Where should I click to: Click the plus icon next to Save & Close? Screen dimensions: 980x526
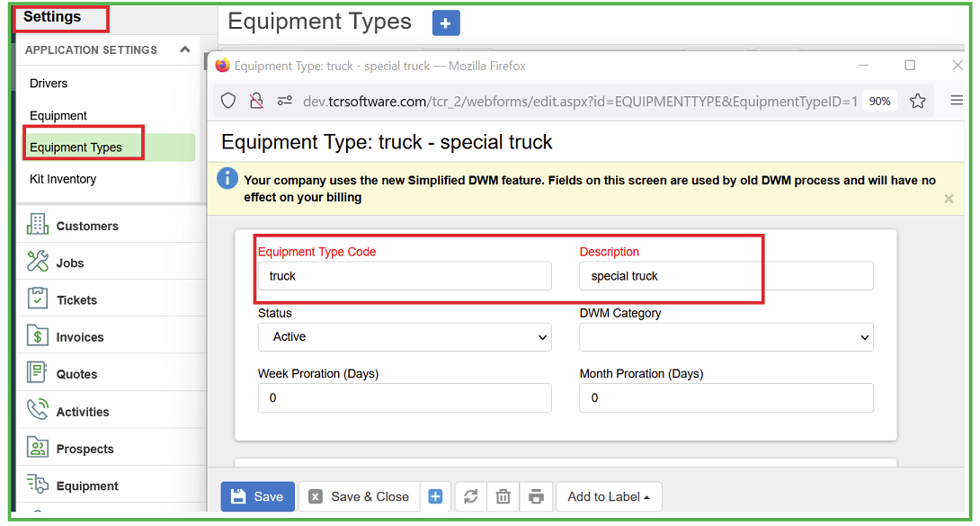436,496
